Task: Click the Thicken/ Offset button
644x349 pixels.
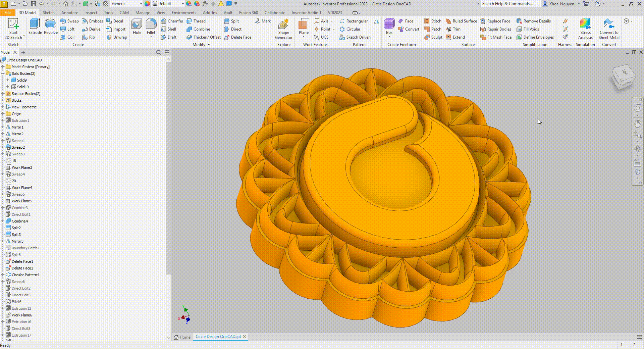Action: (204, 37)
